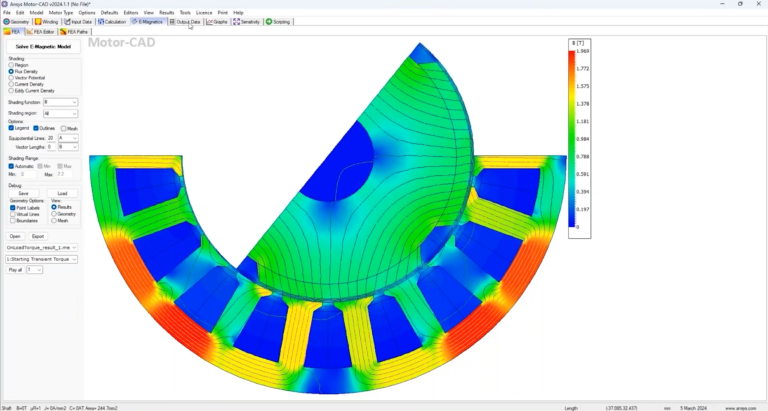Select the FEA sub-tab
The height and width of the screenshot is (411, 768).
[x=13, y=32]
